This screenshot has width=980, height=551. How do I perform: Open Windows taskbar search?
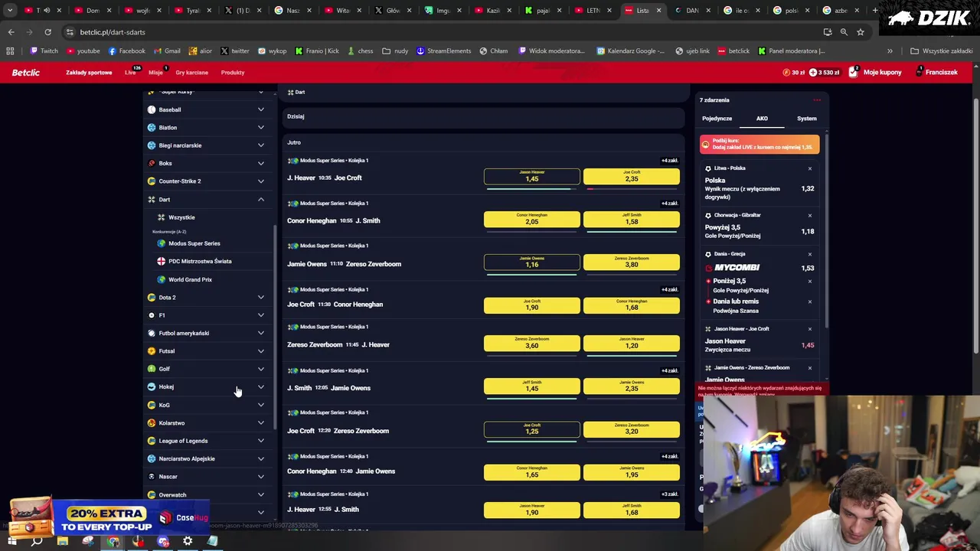point(37,542)
